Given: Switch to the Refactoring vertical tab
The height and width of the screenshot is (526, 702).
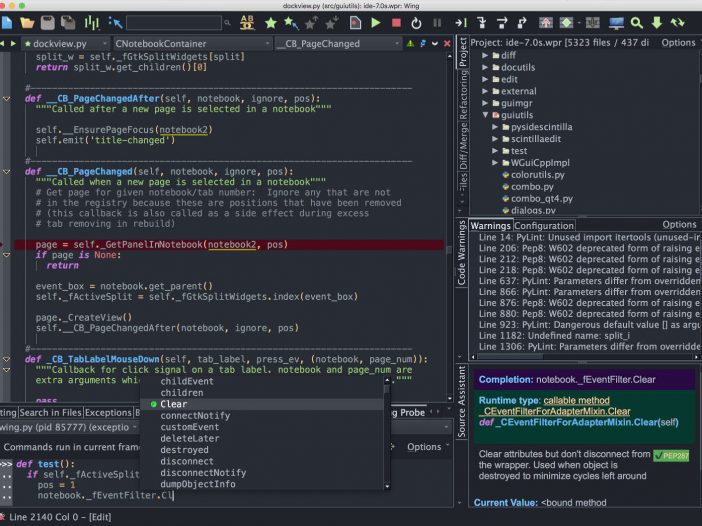Looking at the screenshot, I should click(462, 95).
